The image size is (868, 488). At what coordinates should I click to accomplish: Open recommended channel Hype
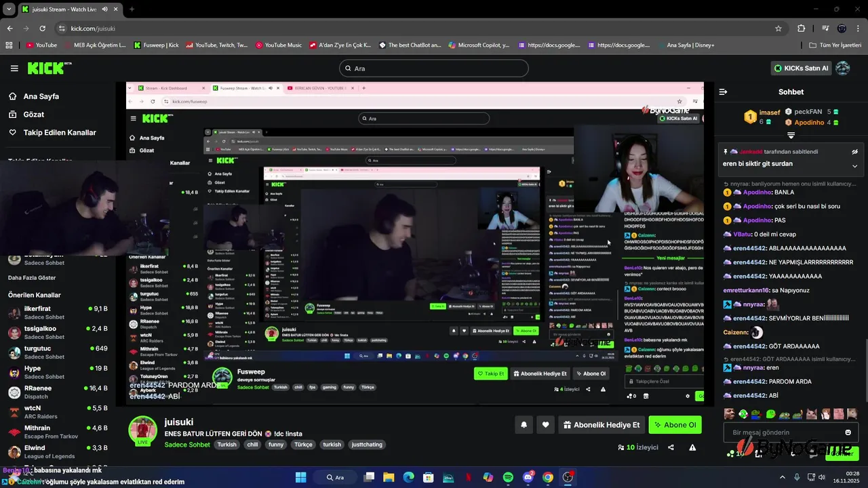tap(58, 372)
